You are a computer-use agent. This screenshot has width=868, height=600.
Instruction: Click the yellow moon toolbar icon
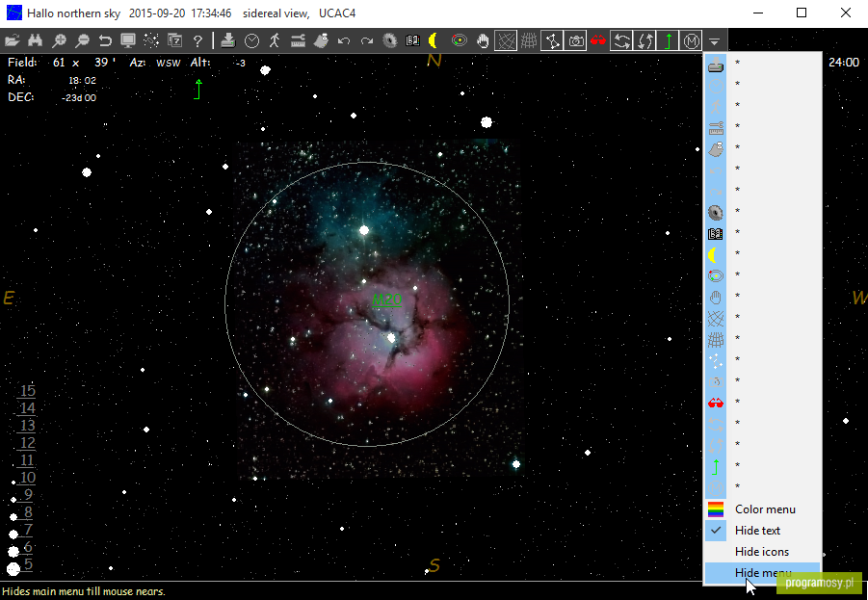(434, 40)
